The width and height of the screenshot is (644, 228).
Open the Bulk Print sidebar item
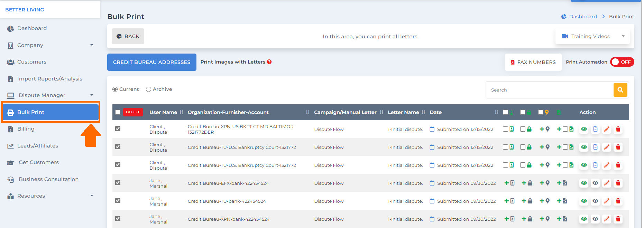50,112
